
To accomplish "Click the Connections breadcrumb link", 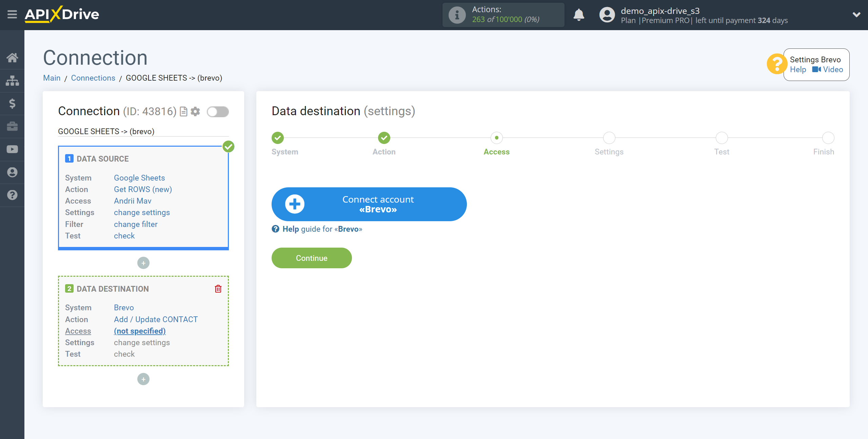I will (x=93, y=78).
